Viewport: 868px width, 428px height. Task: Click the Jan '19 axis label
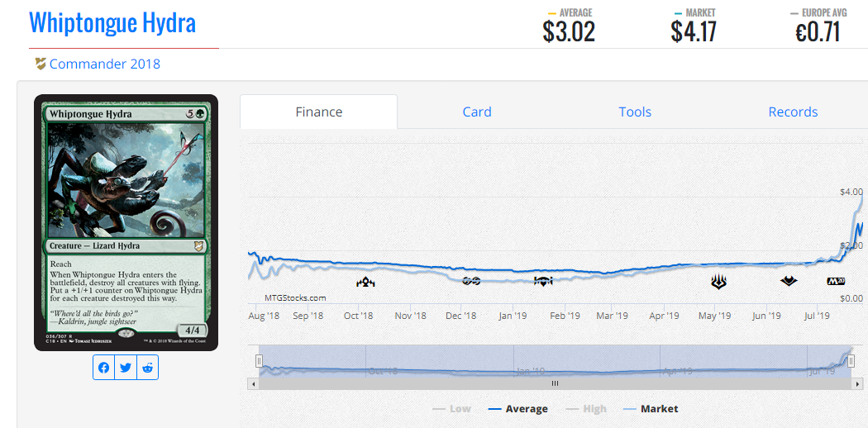512,316
